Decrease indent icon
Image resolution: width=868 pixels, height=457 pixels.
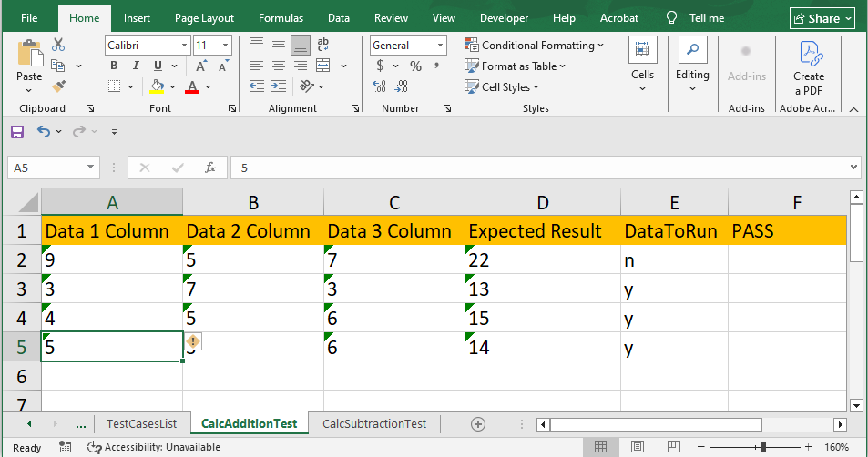256,86
